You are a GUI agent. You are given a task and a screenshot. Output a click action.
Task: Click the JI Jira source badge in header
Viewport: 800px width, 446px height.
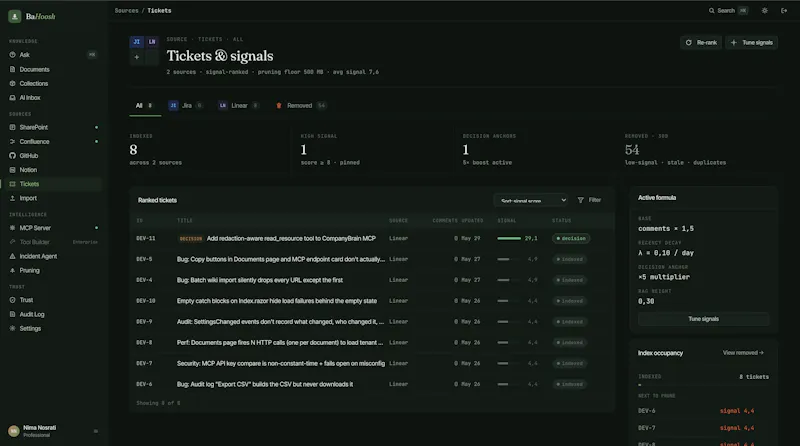point(137,42)
